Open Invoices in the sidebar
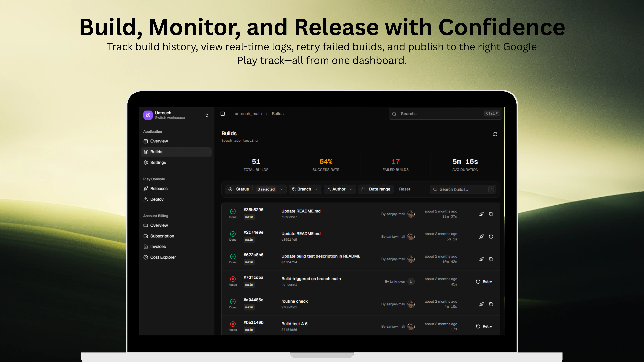644x362 pixels. (x=176, y=246)
